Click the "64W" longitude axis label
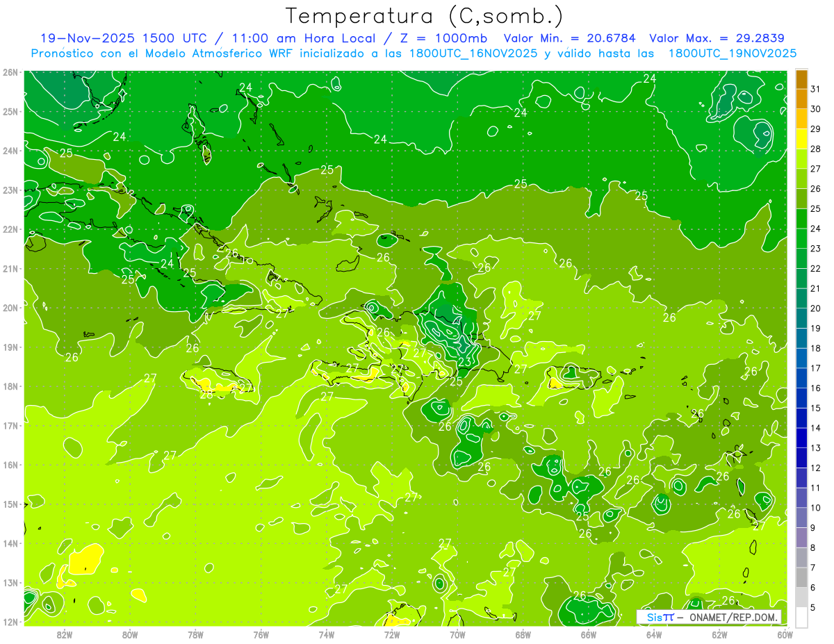Viewport: 834px width, 644px height. click(x=654, y=634)
